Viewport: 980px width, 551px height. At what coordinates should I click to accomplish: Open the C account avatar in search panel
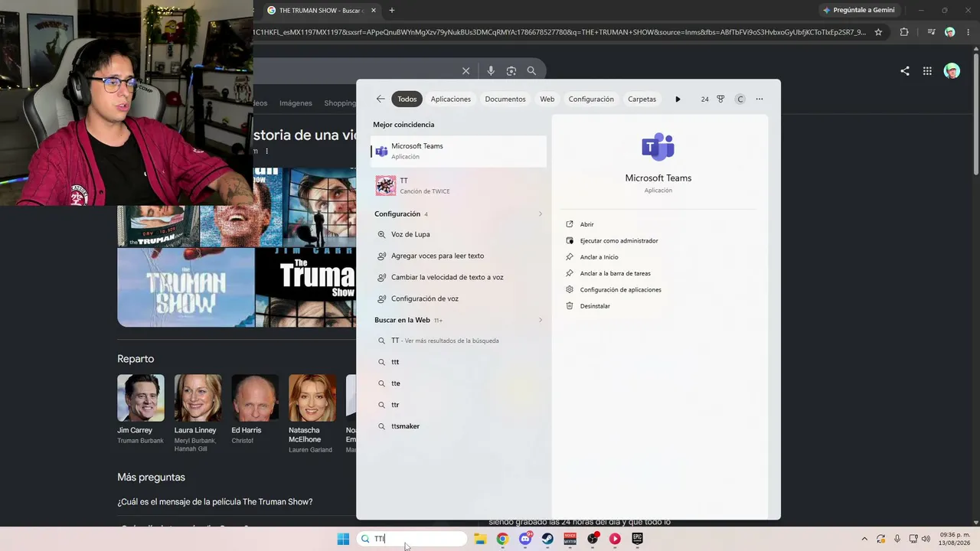pos(740,99)
